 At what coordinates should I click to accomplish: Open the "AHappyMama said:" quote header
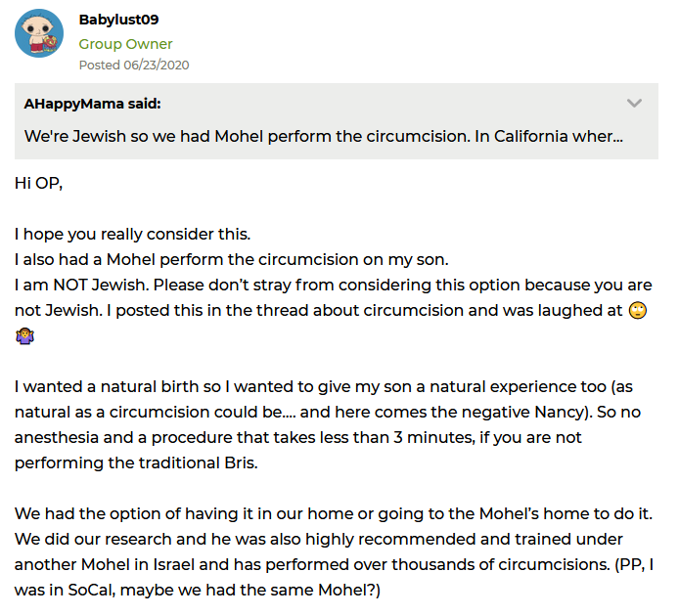[x=93, y=104]
